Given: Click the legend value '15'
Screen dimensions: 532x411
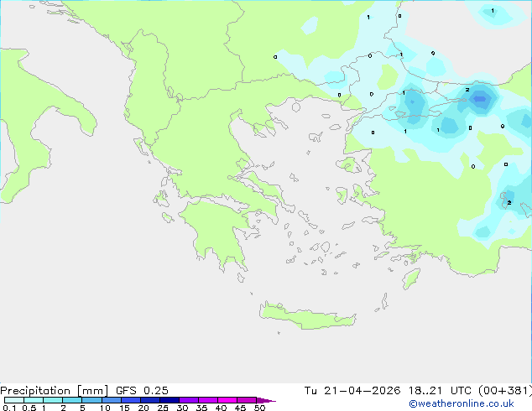Looking at the screenshot, I should point(124,408).
